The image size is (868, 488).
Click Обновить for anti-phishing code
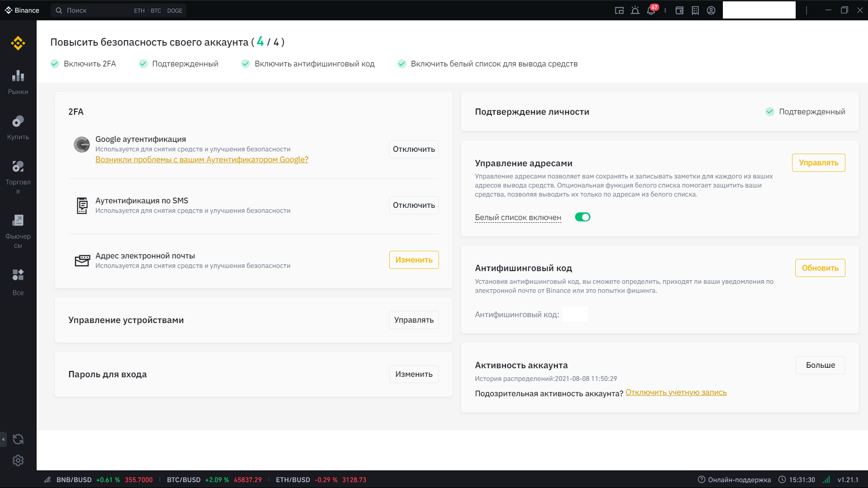tap(820, 268)
